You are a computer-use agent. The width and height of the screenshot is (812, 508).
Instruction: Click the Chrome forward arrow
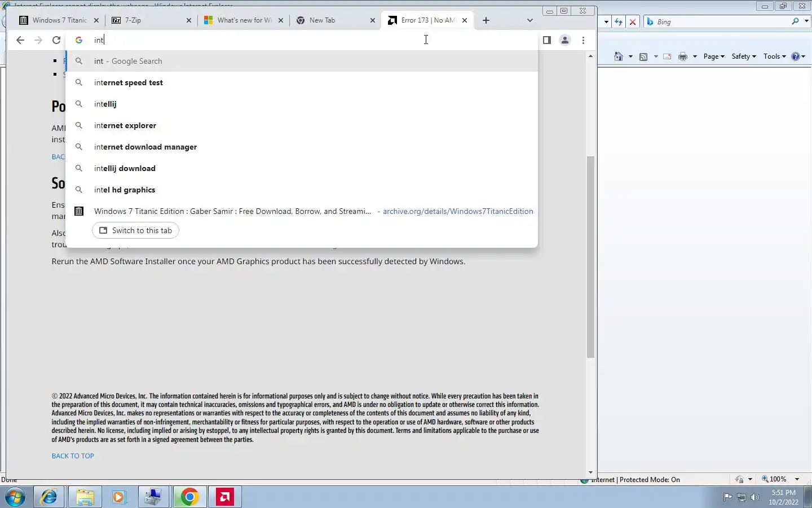point(38,40)
